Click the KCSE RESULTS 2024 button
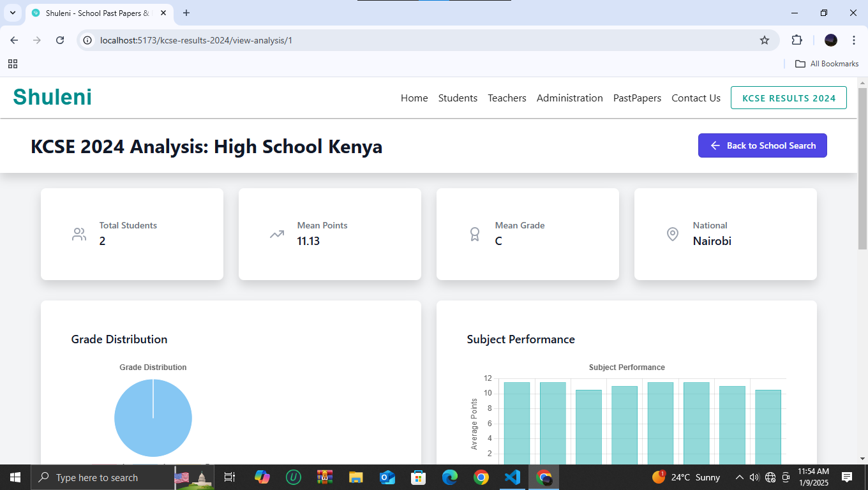This screenshot has height=490, width=868. (789, 98)
